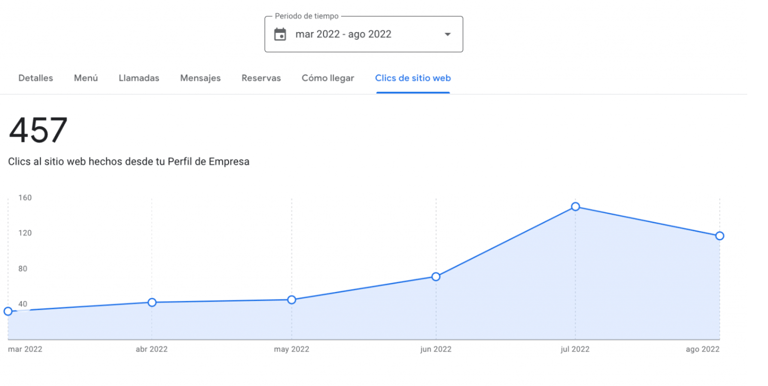Open the Llamadas tab

[139, 78]
